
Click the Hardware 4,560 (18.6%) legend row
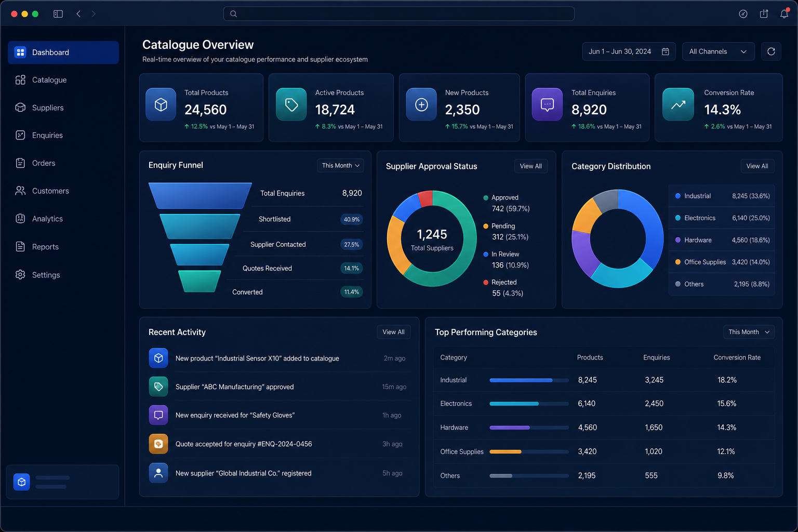[722, 240]
